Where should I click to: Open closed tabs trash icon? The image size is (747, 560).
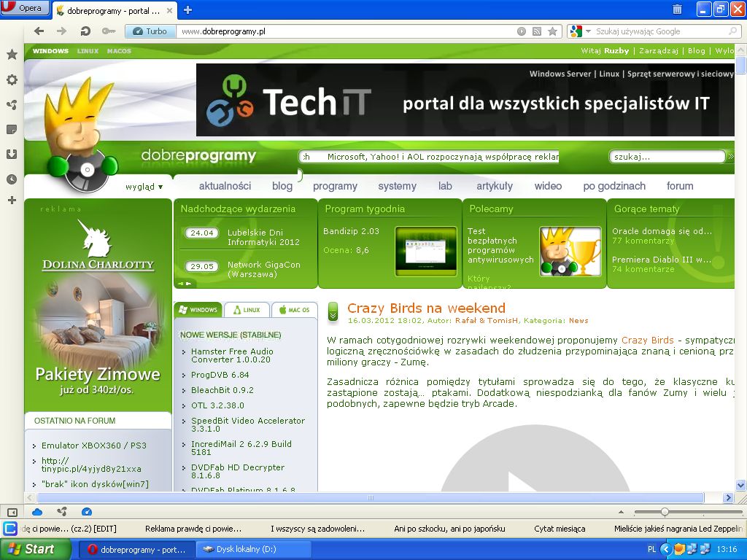click(677, 9)
